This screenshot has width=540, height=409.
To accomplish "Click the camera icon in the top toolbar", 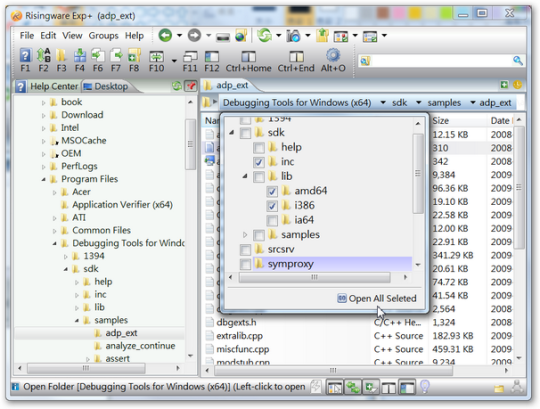I will [x=293, y=35].
